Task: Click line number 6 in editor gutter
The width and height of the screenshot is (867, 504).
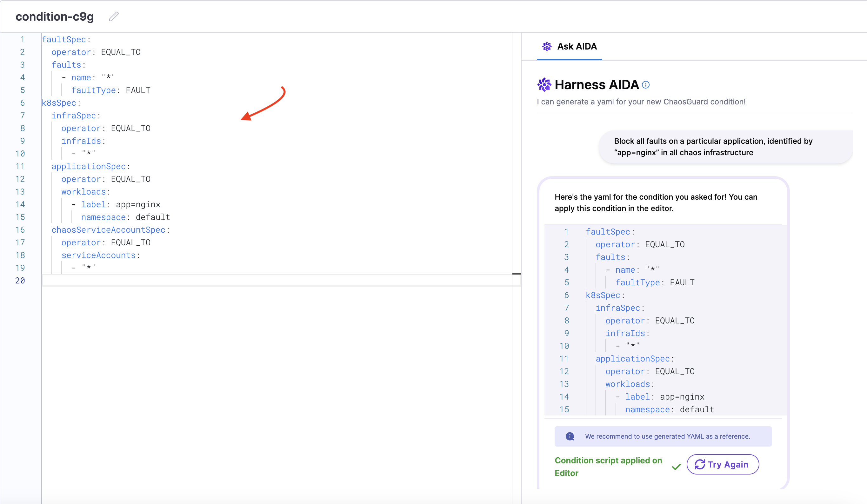Action: (22, 103)
